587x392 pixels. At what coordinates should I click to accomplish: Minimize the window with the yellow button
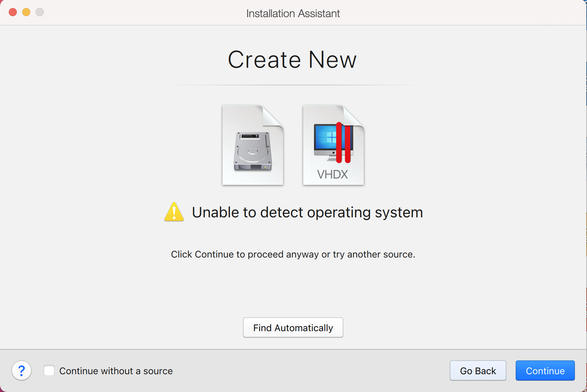point(26,12)
